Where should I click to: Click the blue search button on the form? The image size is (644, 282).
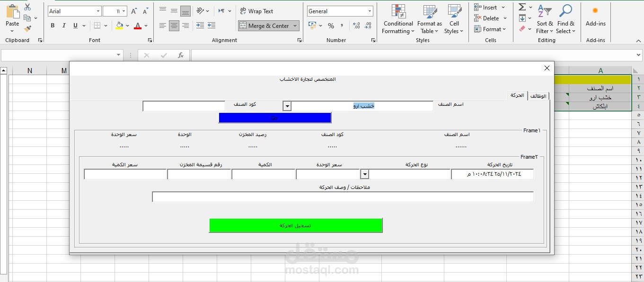[274, 117]
